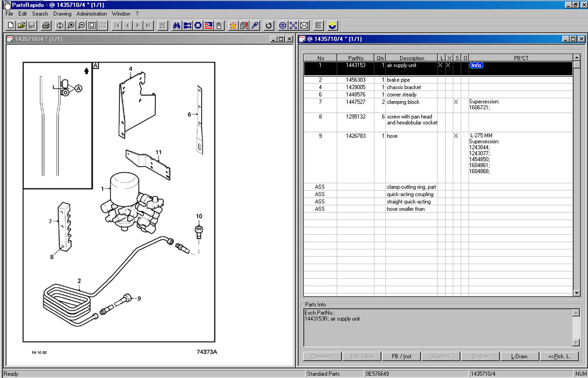Open the Search menu
Viewport: 588px width, 378px height.
point(40,14)
